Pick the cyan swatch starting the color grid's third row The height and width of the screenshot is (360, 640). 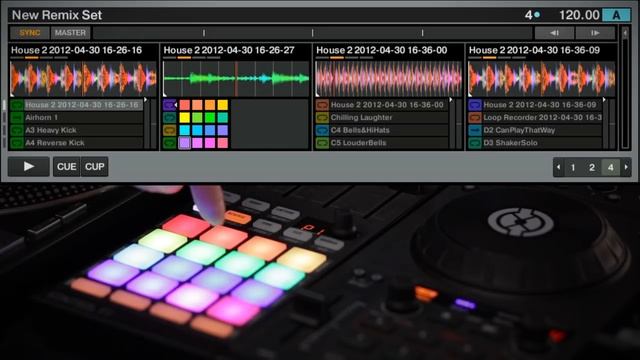[x=184, y=130]
